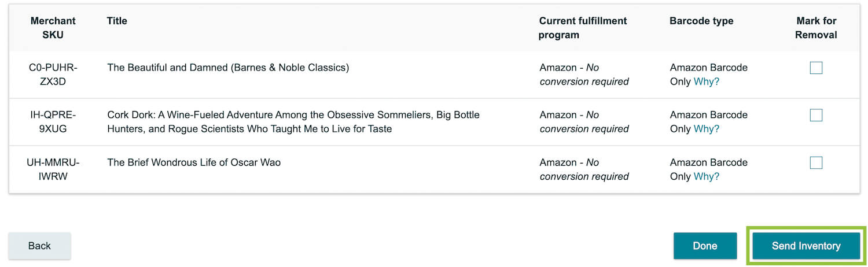Image resolution: width=868 pixels, height=267 pixels.
Task: Click SKU C0-PUHR-ZX3D cell
Action: (x=53, y=75)
